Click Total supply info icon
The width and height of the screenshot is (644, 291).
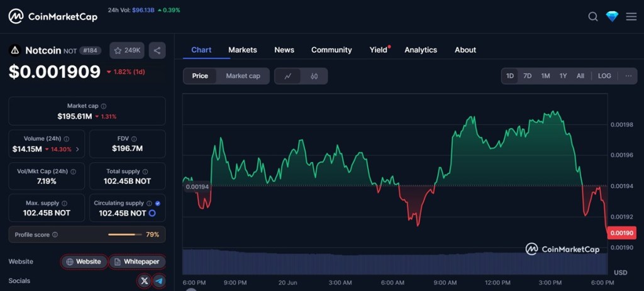coord(145,172)
